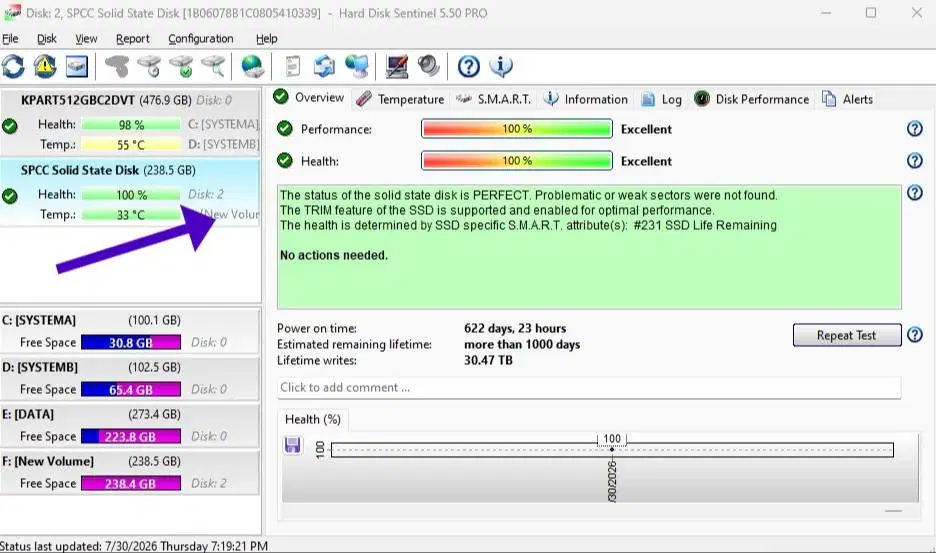The width and height of the screenshot is (936, 553).
Task: Click help icon beside Performance bar
Action: 915,128
